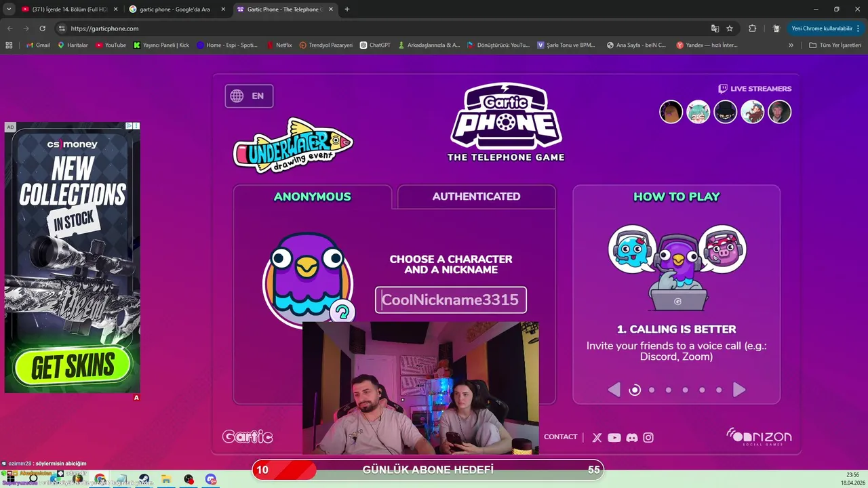Open the Haritalar bookmark
The width and height of the screenshot is (868, 488).
[x=73, y=45]
